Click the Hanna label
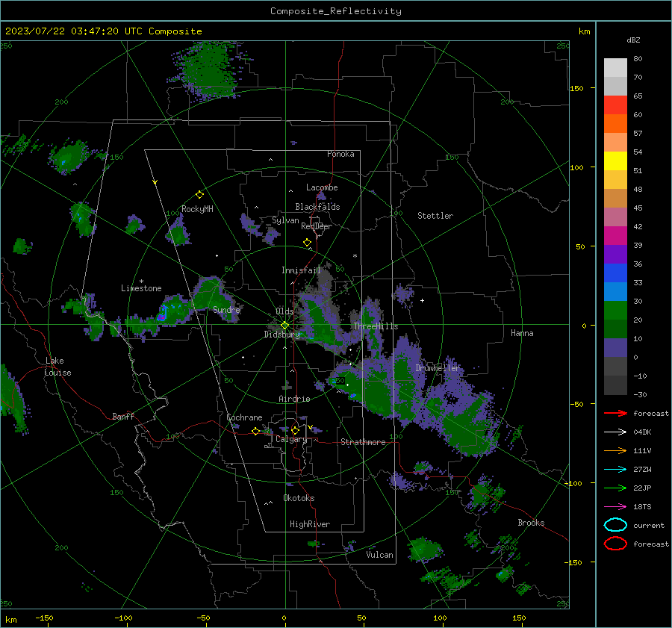 (x=522, y=333)
